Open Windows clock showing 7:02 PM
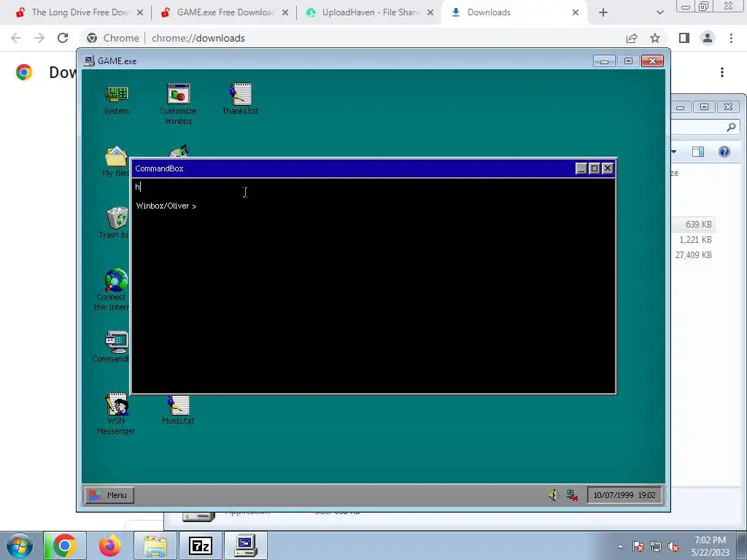The image size is (747, 560). pyautogui.click(x=710, y=546)
